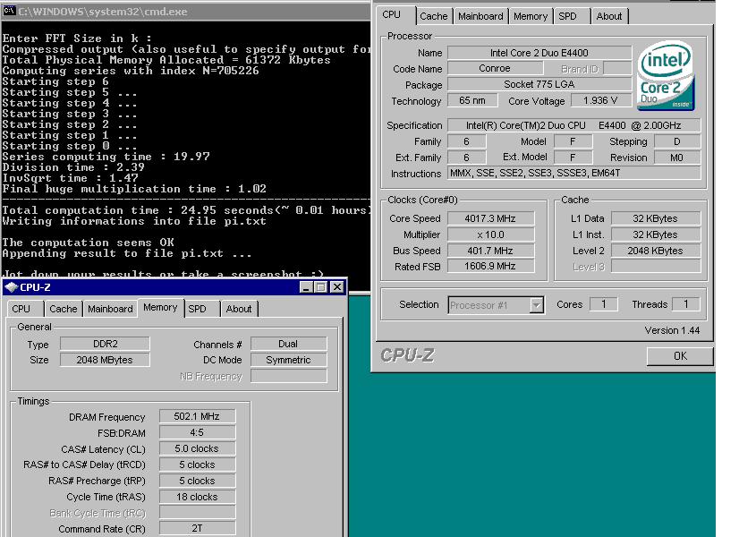Click the Bus Speed value '401.7 MHz'

tap(490, 251)
